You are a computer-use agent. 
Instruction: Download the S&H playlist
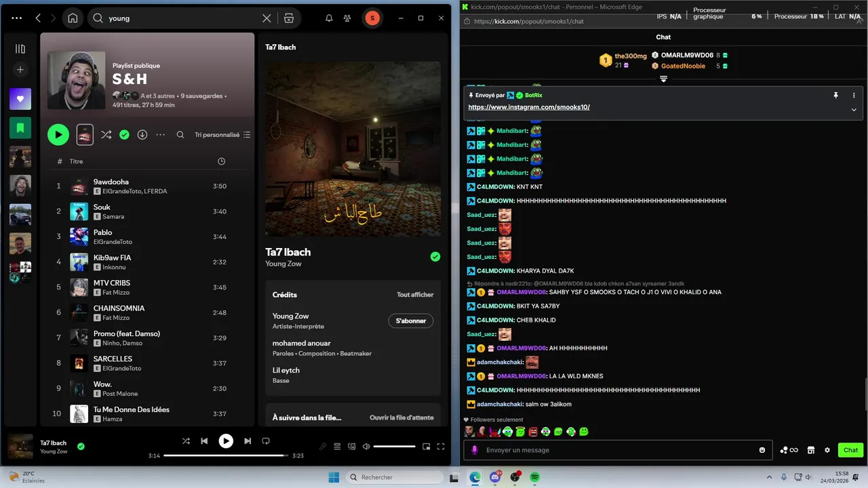(142, 135)
